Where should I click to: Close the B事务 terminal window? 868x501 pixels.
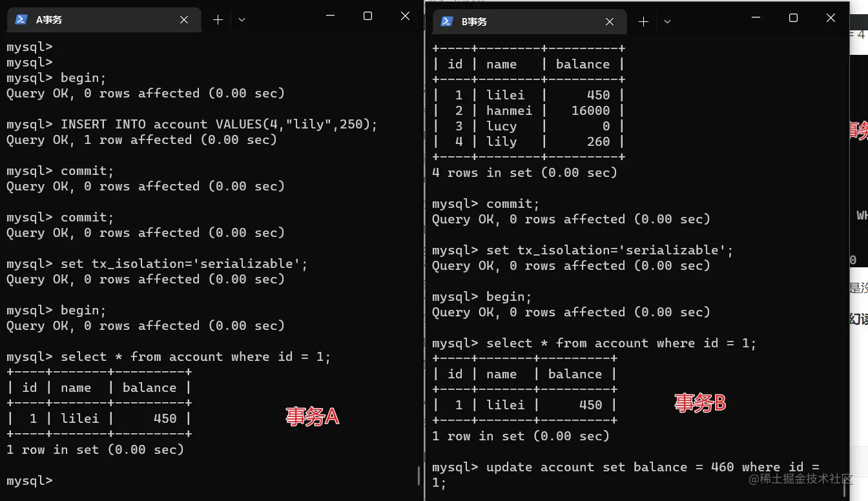(x=831, y=18)
